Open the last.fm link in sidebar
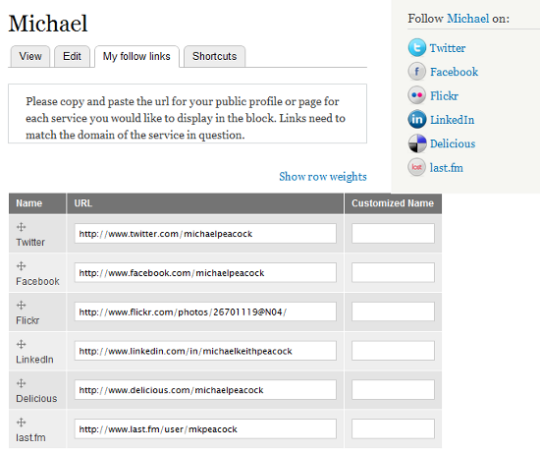This screenshot has height=453, width=540. pyautogui.click(x=446, y=168)
